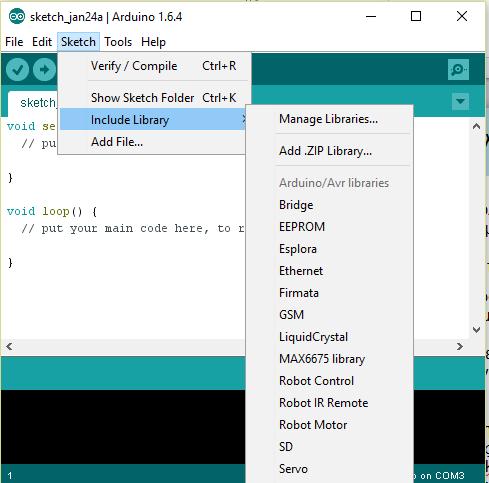Screen dimensions: 489x483
Task: Switch to the sketch tab in editor
Action: tap(33, 103)
